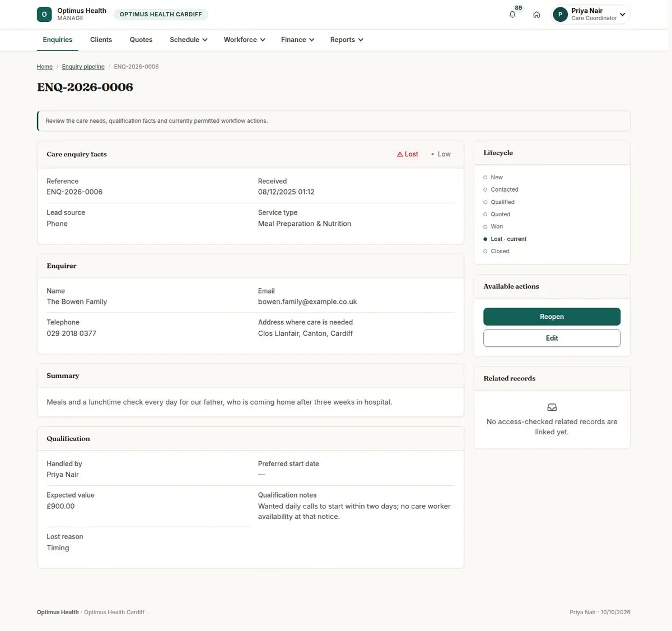Click the summary text about meals
The height and width of the screenshot is (631, 672).
pos(220,402)
